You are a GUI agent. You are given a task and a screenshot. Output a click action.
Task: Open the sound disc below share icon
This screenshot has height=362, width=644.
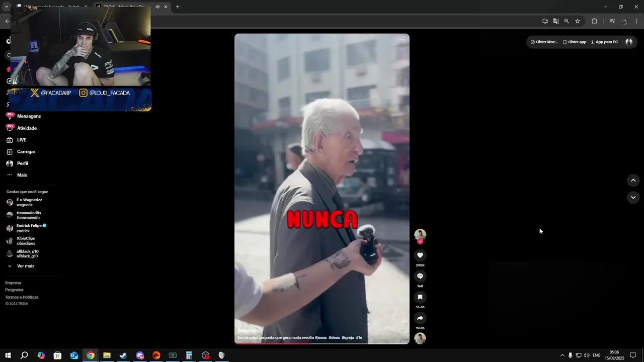click(x=420, y=338)
